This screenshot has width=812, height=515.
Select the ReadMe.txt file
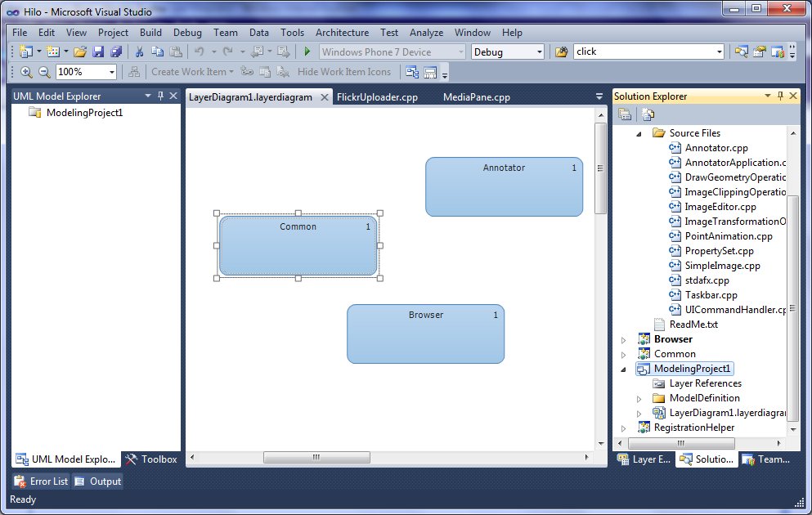[693, 325]
